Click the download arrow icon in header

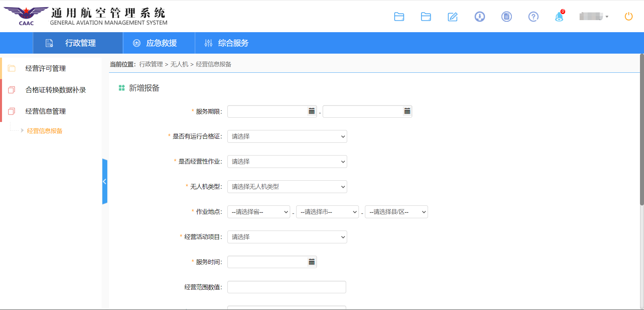click(480, 17)
